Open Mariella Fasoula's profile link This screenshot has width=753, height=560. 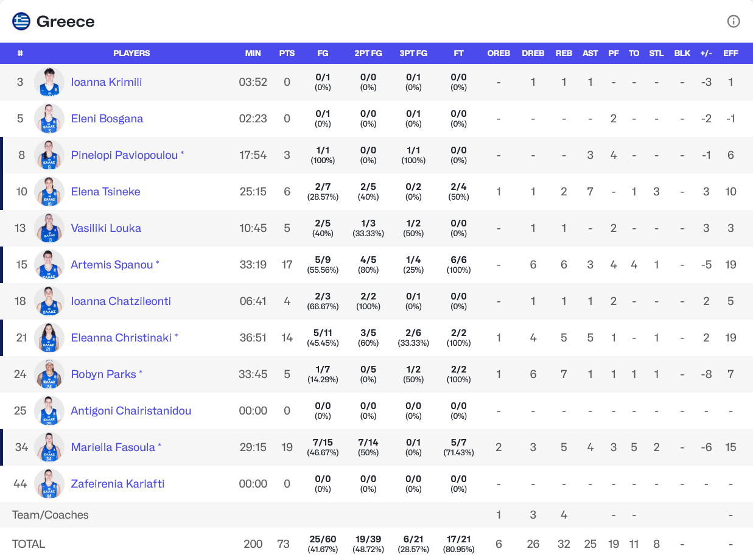(x=113, y=447)
